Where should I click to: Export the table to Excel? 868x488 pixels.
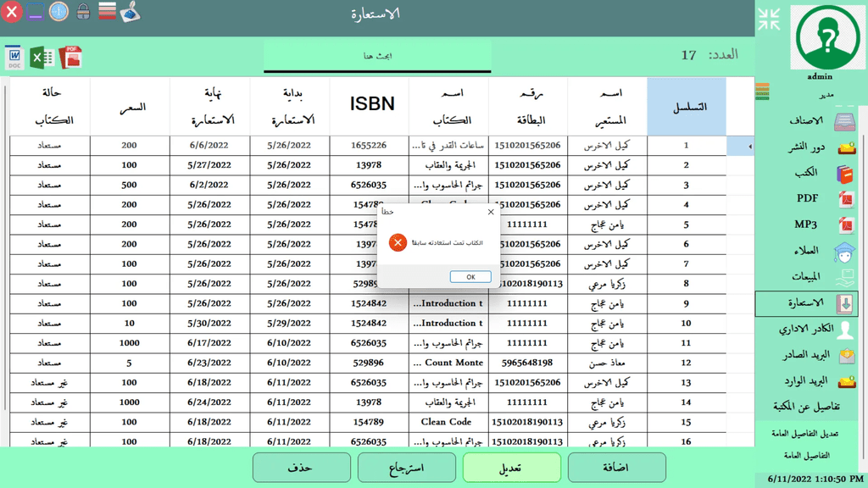[42, 58]
